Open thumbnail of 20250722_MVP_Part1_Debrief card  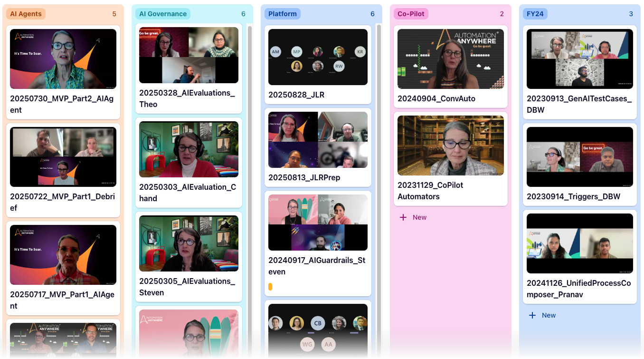pyautogui.click(x=63, y=157)
